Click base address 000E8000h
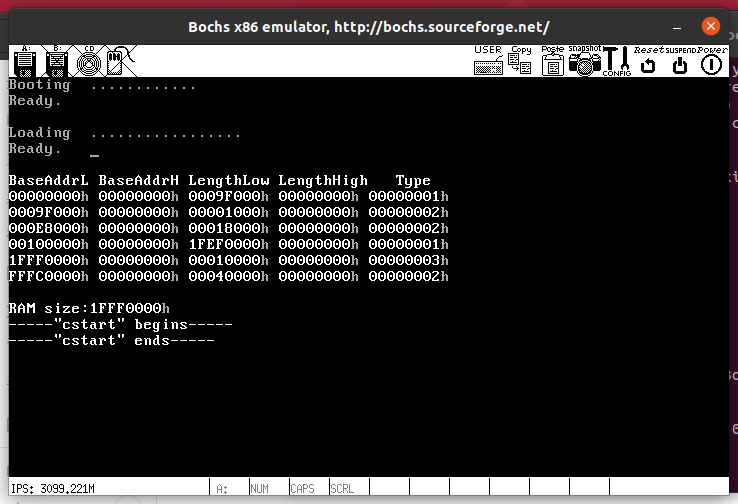 (x=48, y=228)
